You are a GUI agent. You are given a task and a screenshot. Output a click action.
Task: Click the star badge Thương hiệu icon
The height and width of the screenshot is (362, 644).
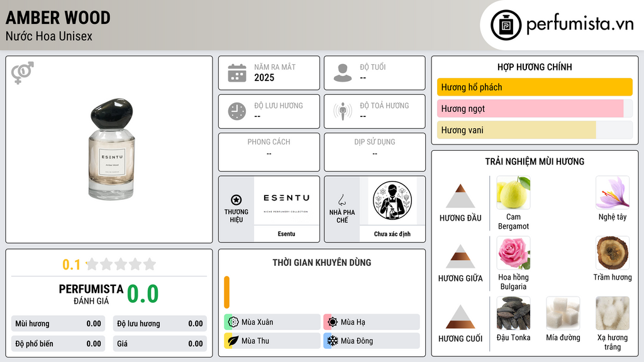coord(236,200)
